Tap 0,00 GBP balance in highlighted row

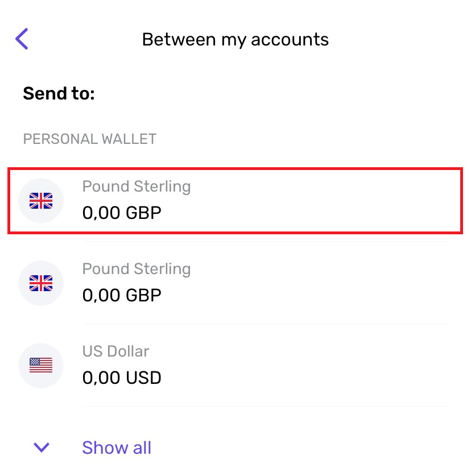[x=122, y=213]
